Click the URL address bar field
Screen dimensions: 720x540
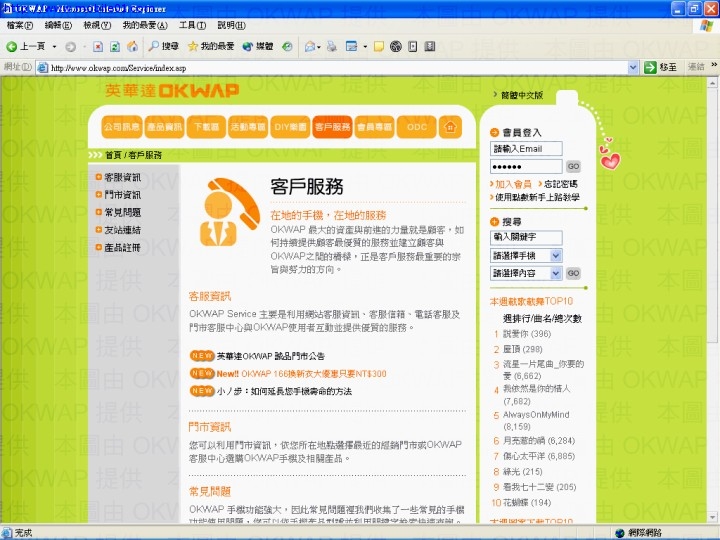[338, 68]
